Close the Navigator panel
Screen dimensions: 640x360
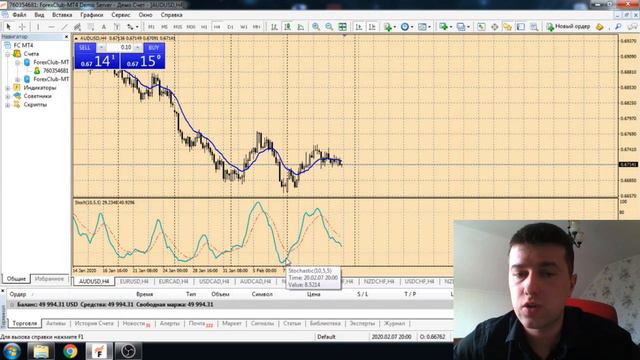click(x=67, y=37)
